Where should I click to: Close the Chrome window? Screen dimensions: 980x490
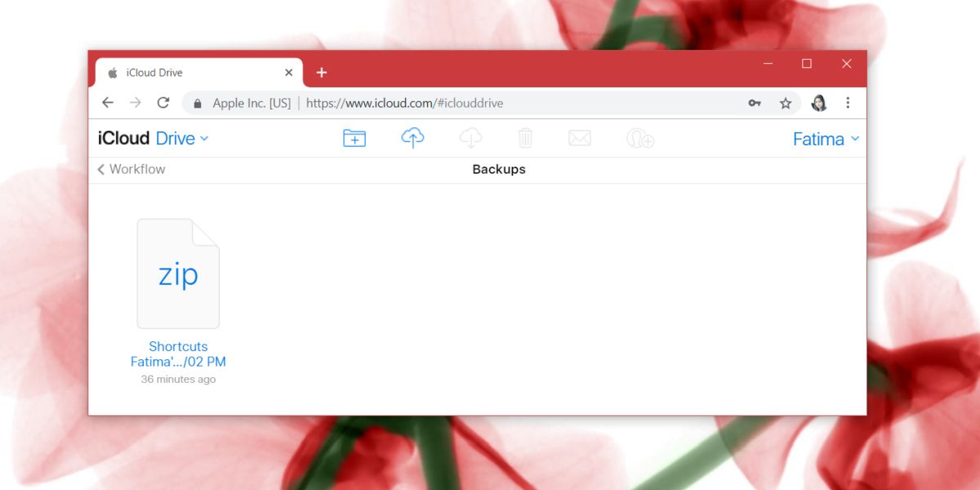(x=847, y=64)
